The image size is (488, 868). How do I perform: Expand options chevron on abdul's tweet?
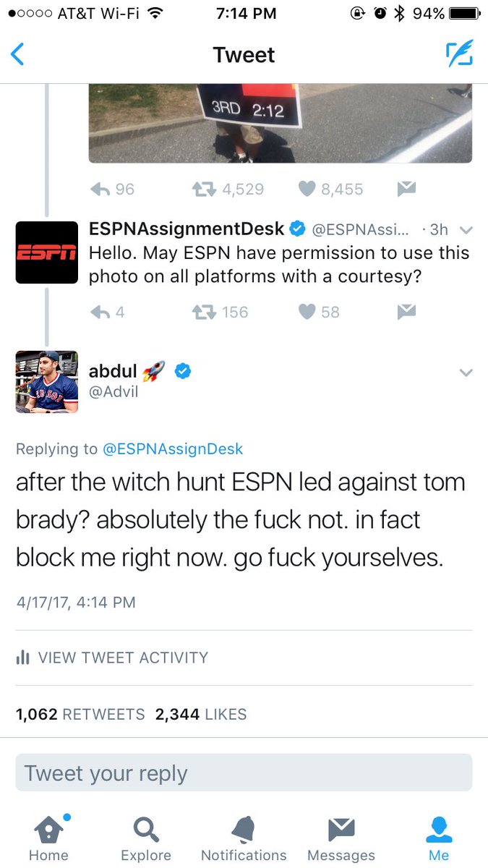(x=466, y=373)
